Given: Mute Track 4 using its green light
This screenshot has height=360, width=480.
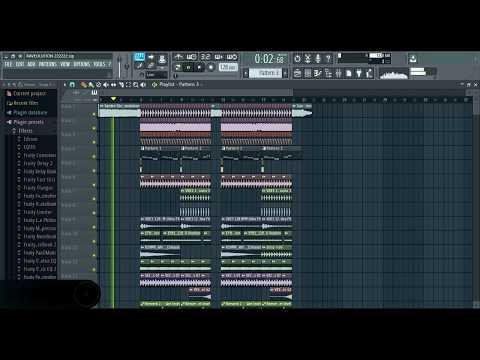Looking at the screenshot, I should pos(94,157).
